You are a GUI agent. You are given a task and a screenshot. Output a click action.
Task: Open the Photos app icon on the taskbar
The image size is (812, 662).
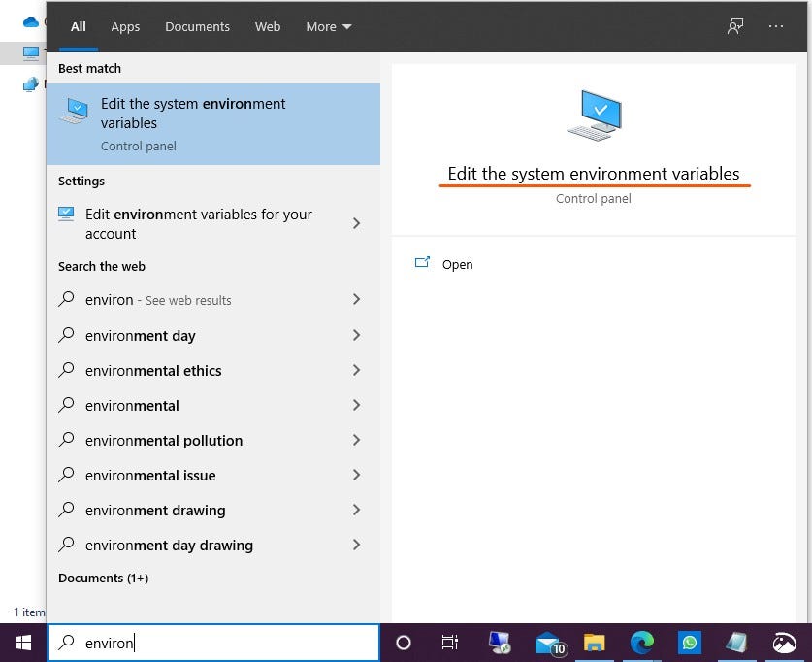point(785,643)
